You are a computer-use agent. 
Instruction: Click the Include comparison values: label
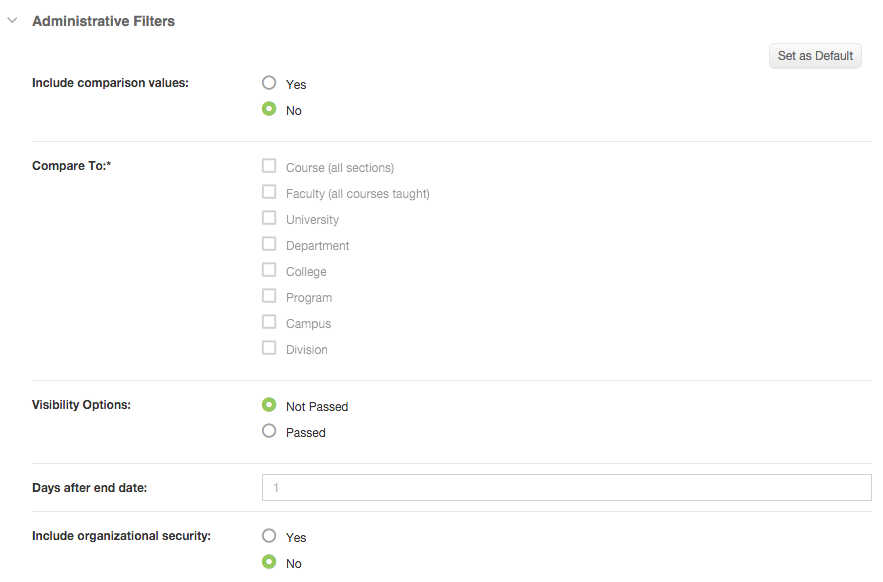click(x=110, y=83)
